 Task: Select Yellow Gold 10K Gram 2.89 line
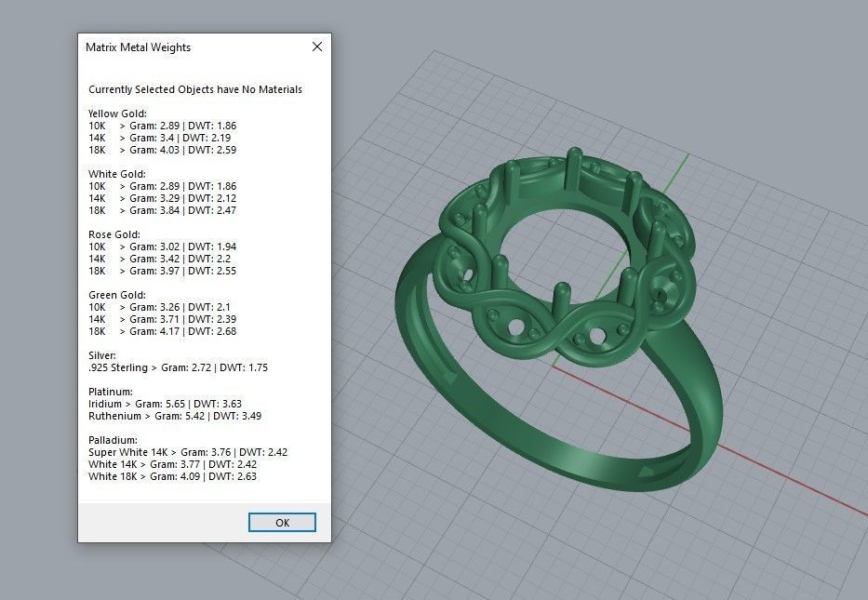(162, 126)
